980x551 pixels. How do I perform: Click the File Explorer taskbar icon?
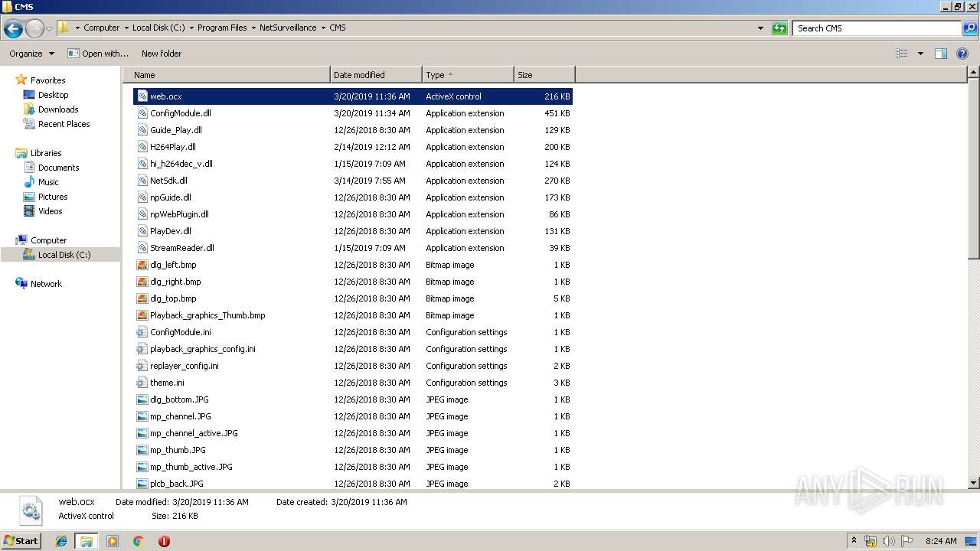click(87, 541)
